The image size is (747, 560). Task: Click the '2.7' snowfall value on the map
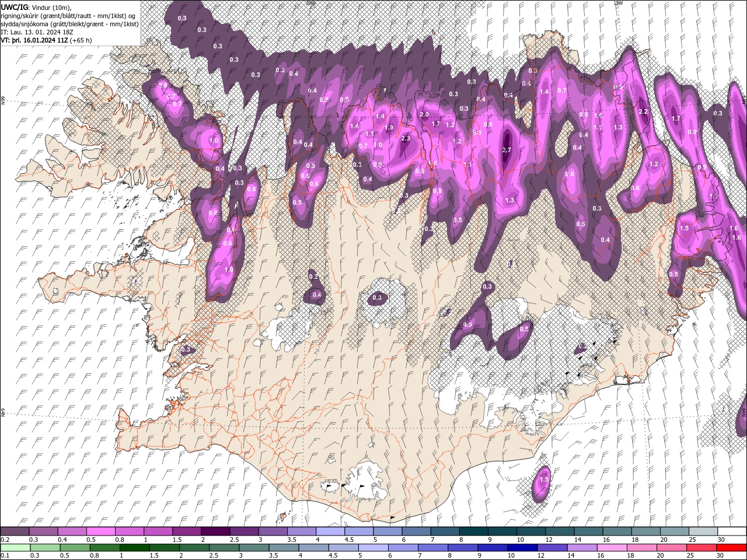pos(507,150)
